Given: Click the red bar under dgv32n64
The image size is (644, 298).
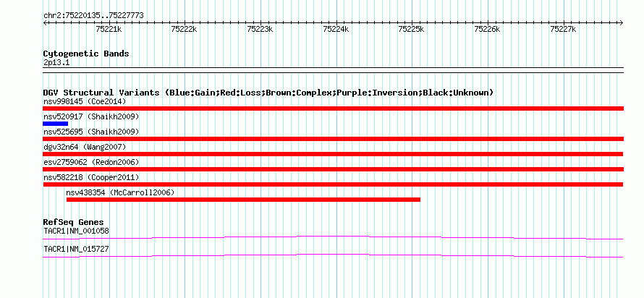Looking at the screenshot, I should click(333, 154).
